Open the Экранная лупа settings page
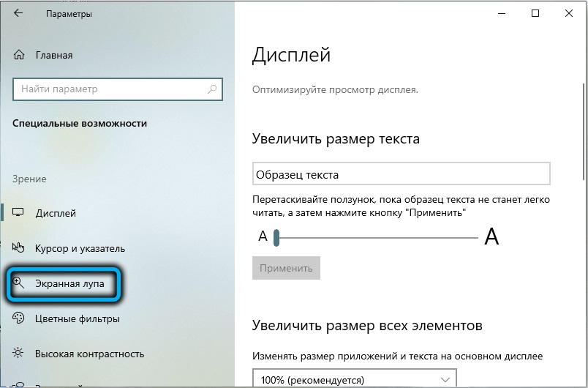 69,283
